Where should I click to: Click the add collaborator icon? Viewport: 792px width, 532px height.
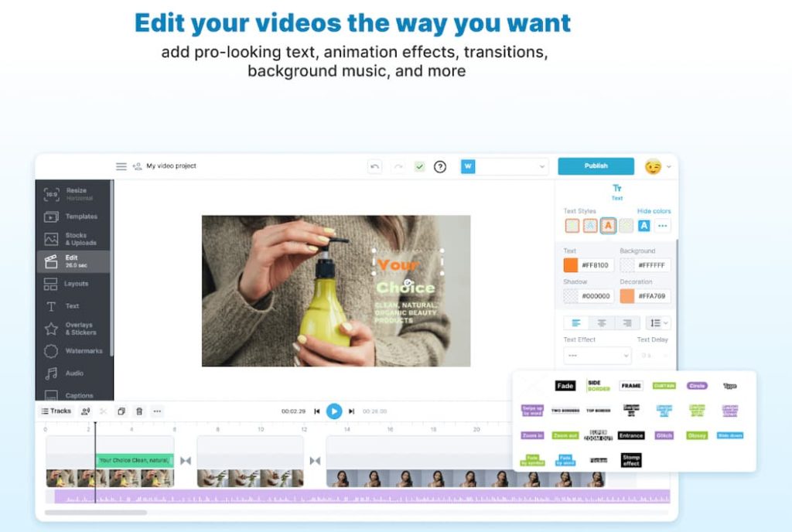pyautogui.click(x=137, y=166)
